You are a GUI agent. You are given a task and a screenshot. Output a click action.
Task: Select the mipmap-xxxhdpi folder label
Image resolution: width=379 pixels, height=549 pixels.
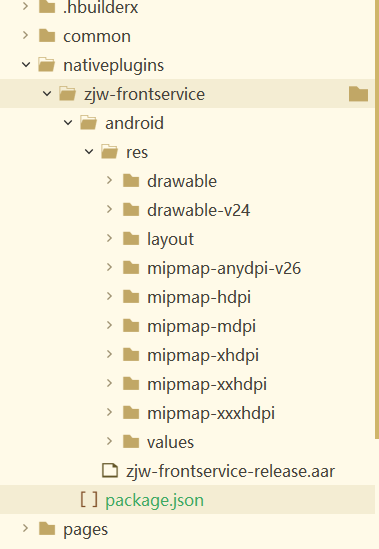pos(211,413)
